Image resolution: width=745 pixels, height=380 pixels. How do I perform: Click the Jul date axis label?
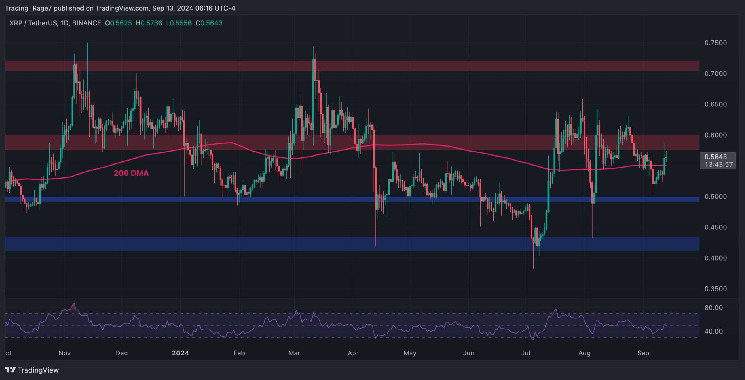pos(526,353)
